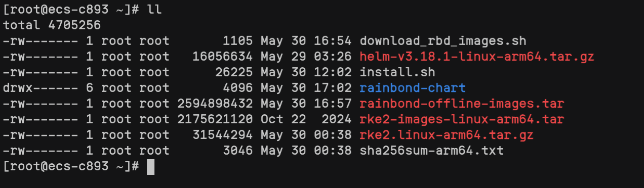644x188 pixels.
Task: Click the 'total 4705256' line
Action: pos(52,25)
